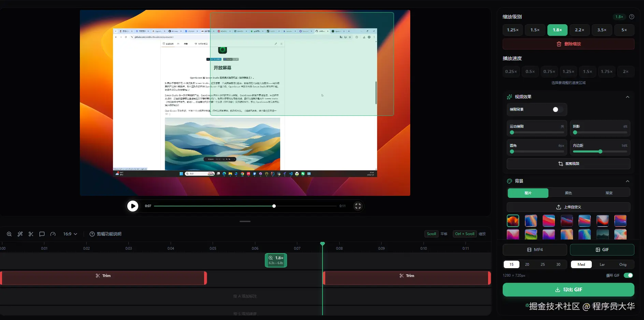644x320 pixels.
Task: Set GIF frame rate to 30
Action: (558, 264)
